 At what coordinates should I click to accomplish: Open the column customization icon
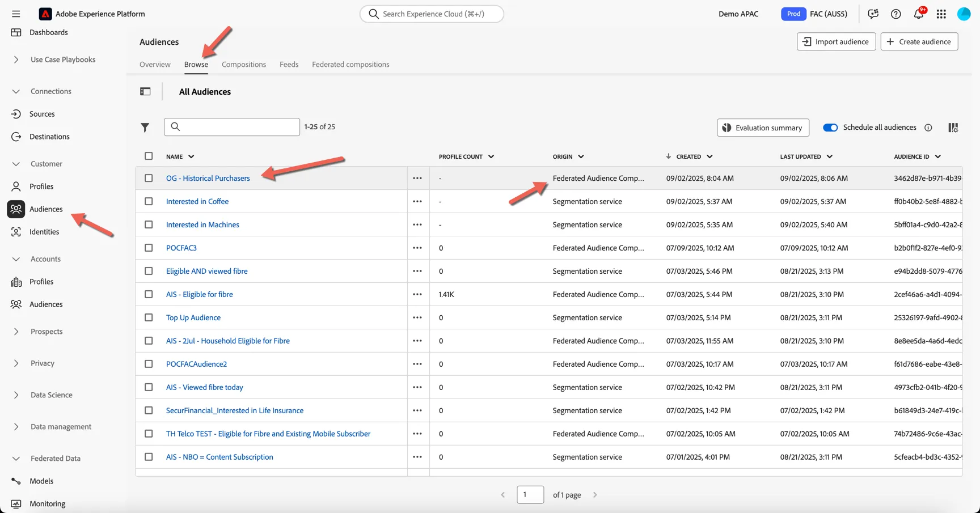point(953,128)
